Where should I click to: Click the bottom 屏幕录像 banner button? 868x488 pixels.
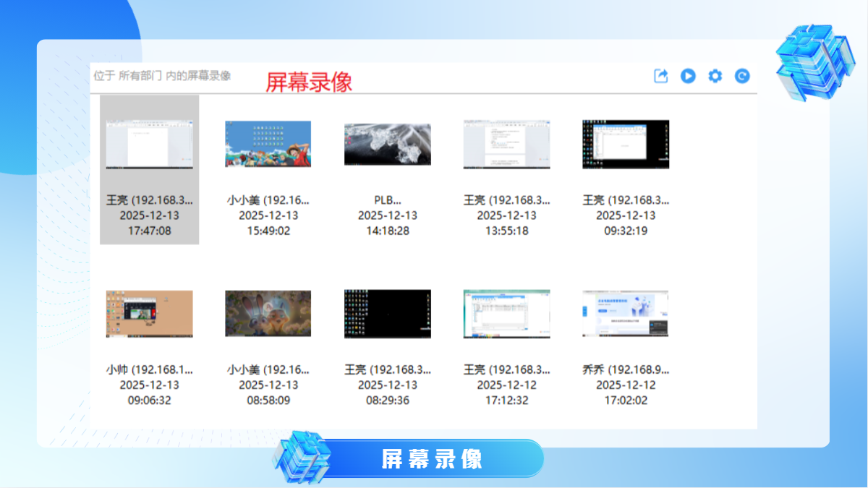tap(431, 458)
